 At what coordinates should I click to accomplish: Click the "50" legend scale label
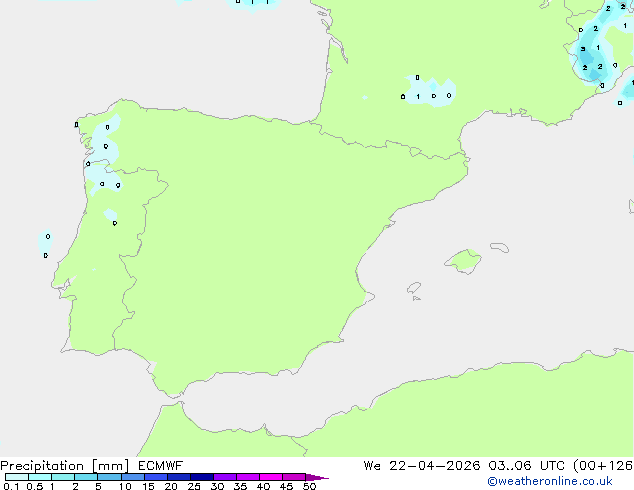[309, 486]
